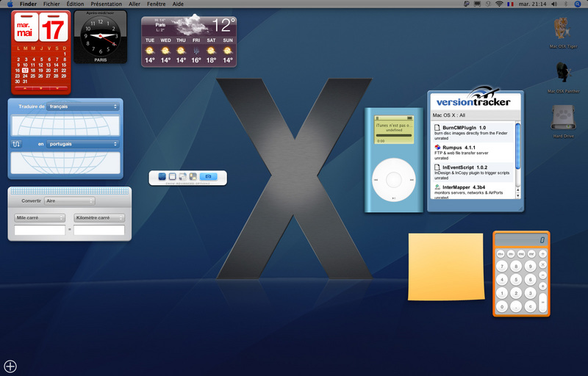This screenshot has width=588, height=376.
Task: Click play/pause on the iPod click wheel
Action: 394,198
